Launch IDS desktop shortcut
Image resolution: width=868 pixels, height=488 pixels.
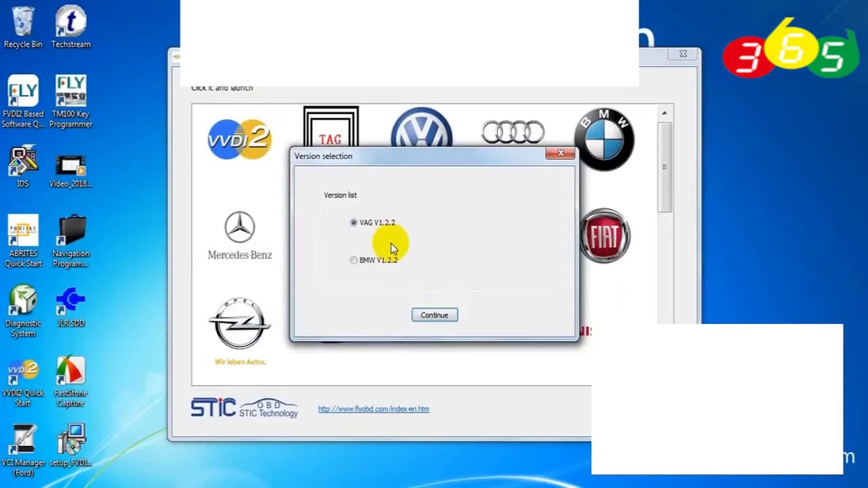[x=23, y=167]
